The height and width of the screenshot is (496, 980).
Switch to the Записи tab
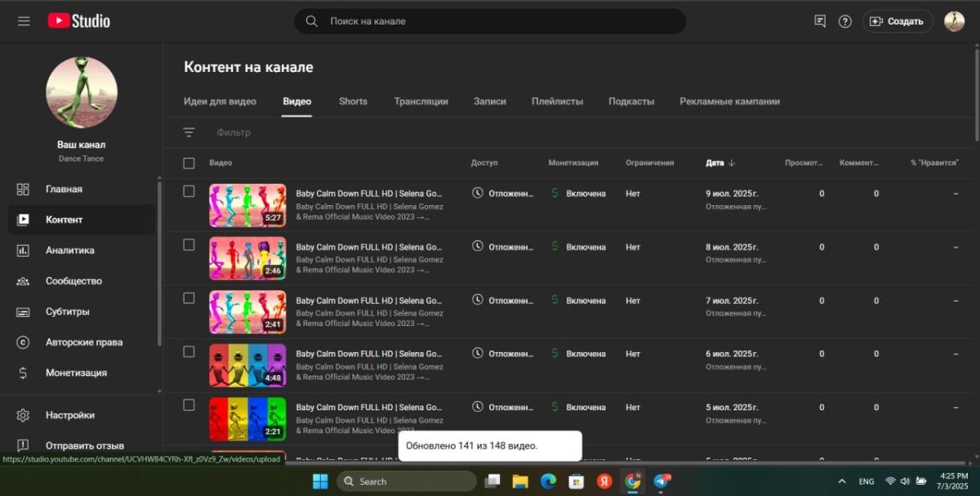tap(490, 101)
